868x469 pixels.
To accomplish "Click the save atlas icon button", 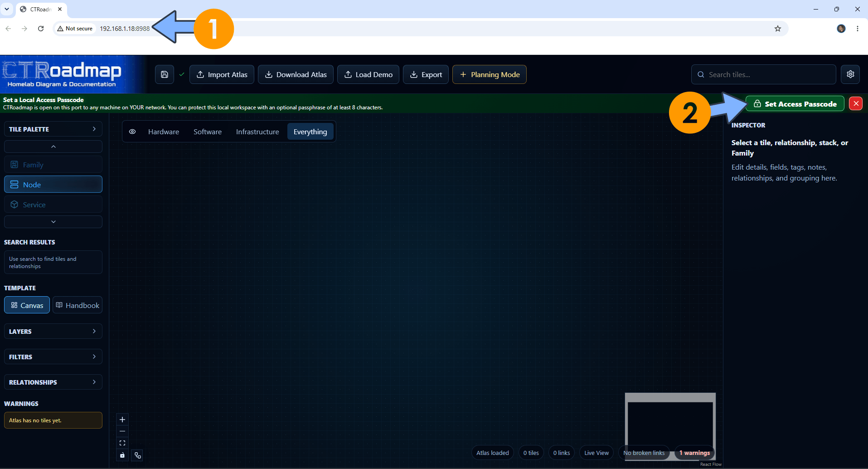I will click(165, 74).
